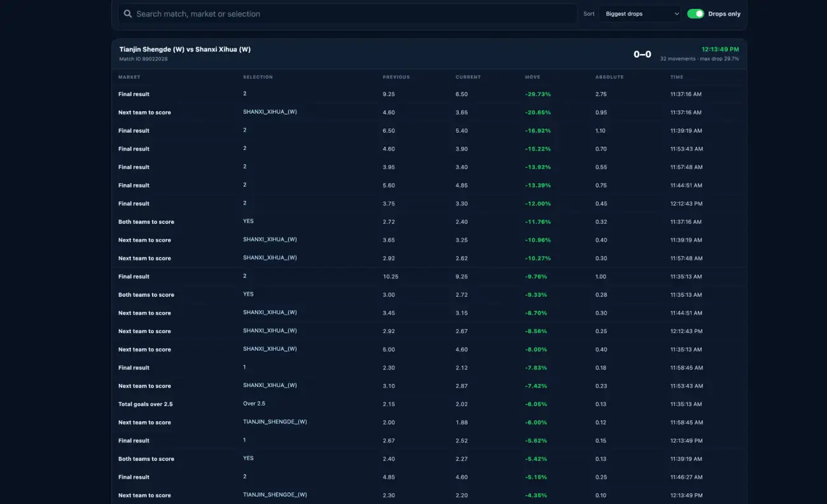Click the SELECTION column header
Screen dimensions: 827x504
(258, 77)
